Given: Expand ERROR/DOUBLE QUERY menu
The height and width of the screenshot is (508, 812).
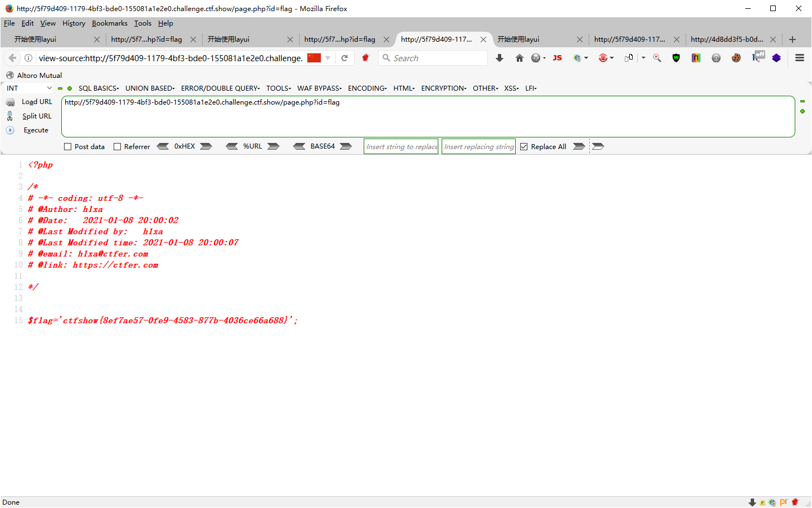Looking at the screenshot, I should click(x=221, y=88).
